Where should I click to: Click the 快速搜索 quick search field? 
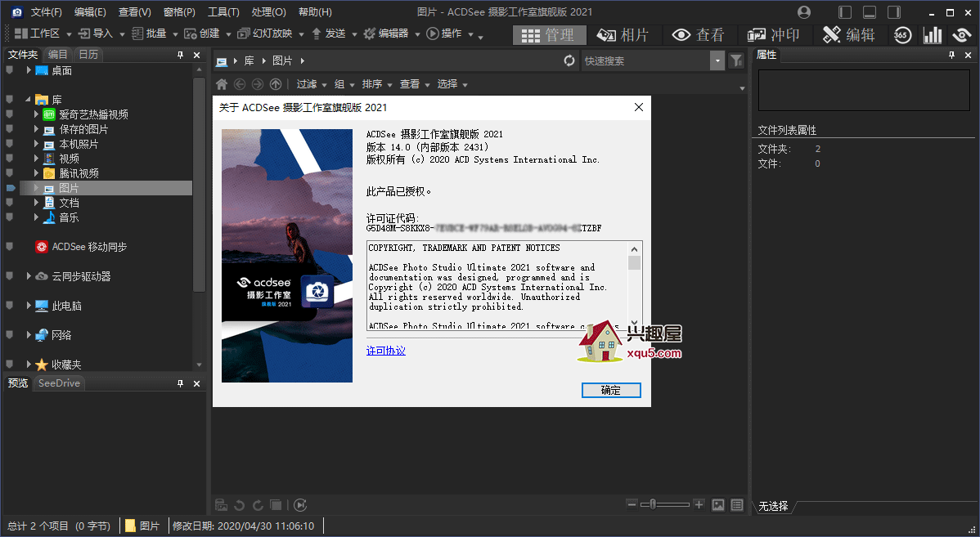(645, 60)
